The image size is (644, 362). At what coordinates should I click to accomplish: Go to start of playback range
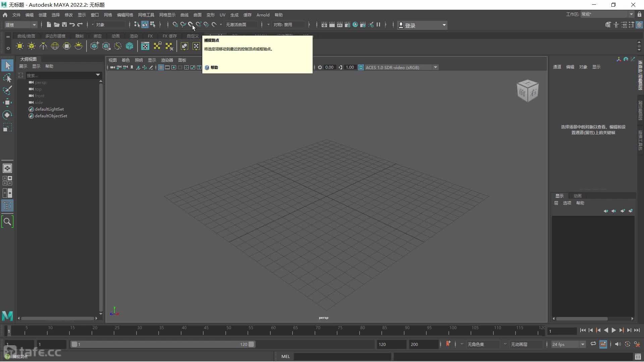(x=583, y=330)
